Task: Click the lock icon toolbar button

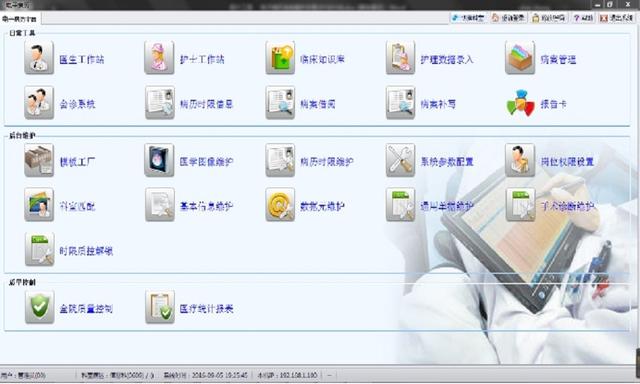Action: point(549,18)
